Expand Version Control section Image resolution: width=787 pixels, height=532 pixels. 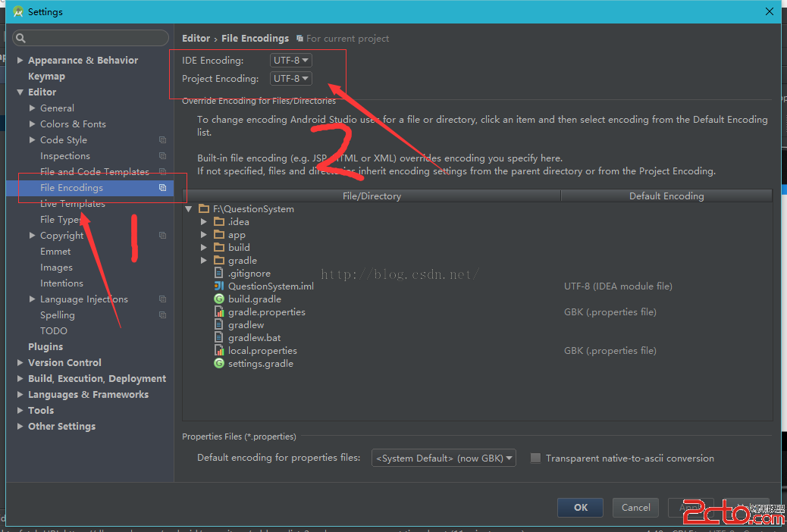(20, 362)
